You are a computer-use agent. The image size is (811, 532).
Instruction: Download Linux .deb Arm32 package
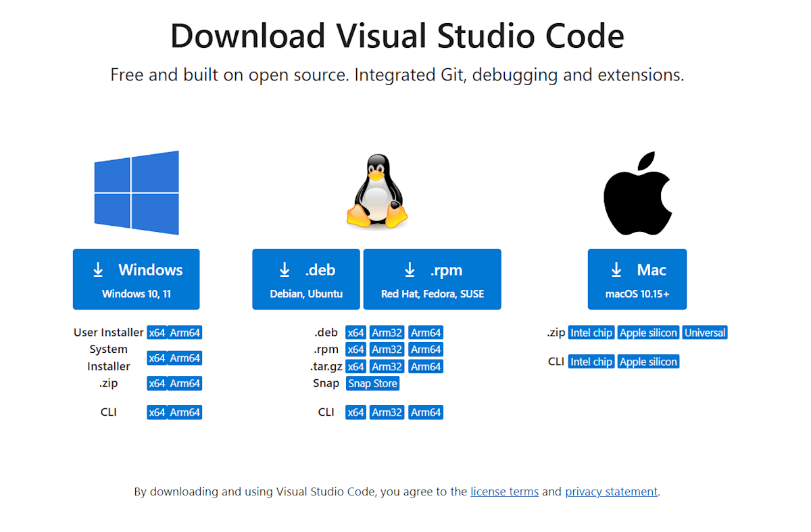click(387, 333)
